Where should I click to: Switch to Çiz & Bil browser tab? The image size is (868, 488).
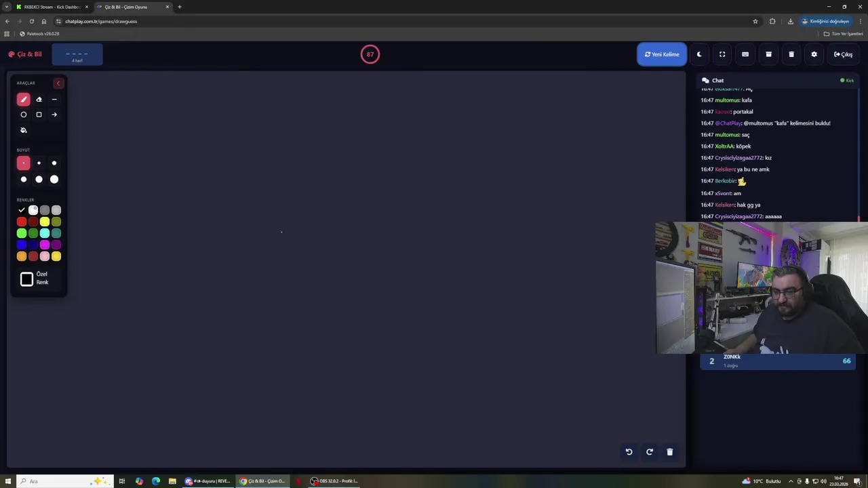point(132,7)
